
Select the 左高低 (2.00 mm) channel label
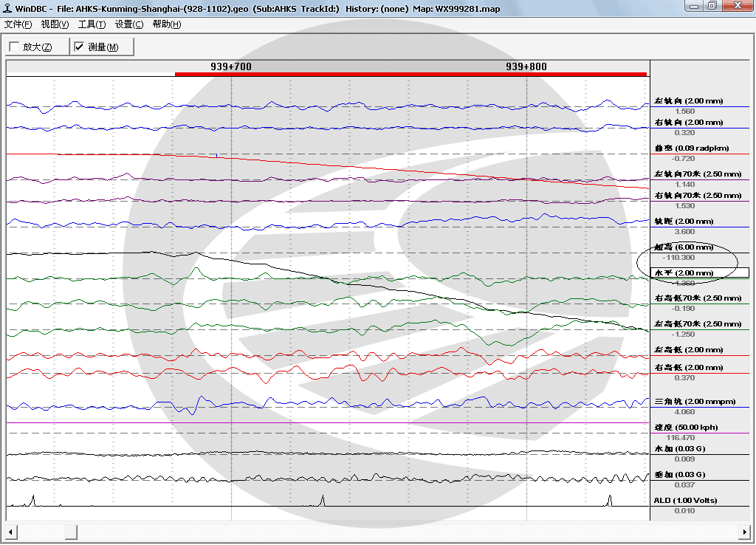coord(689,349)
